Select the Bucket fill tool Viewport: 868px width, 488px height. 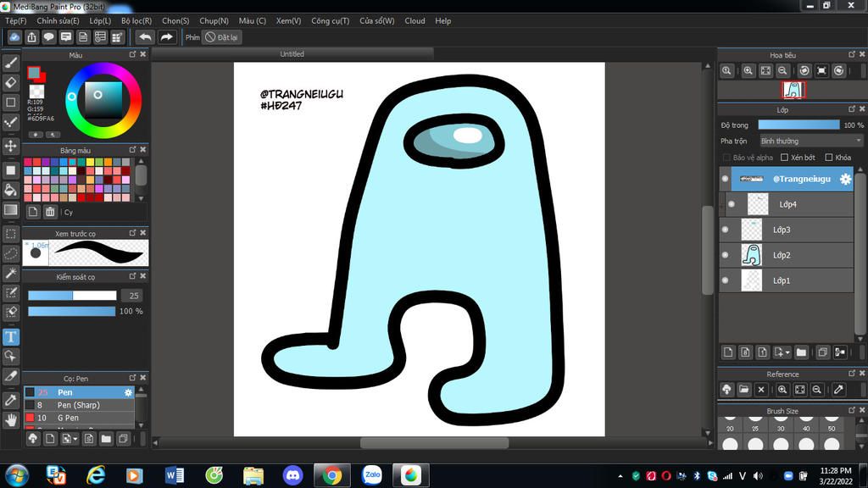(10, 190)
